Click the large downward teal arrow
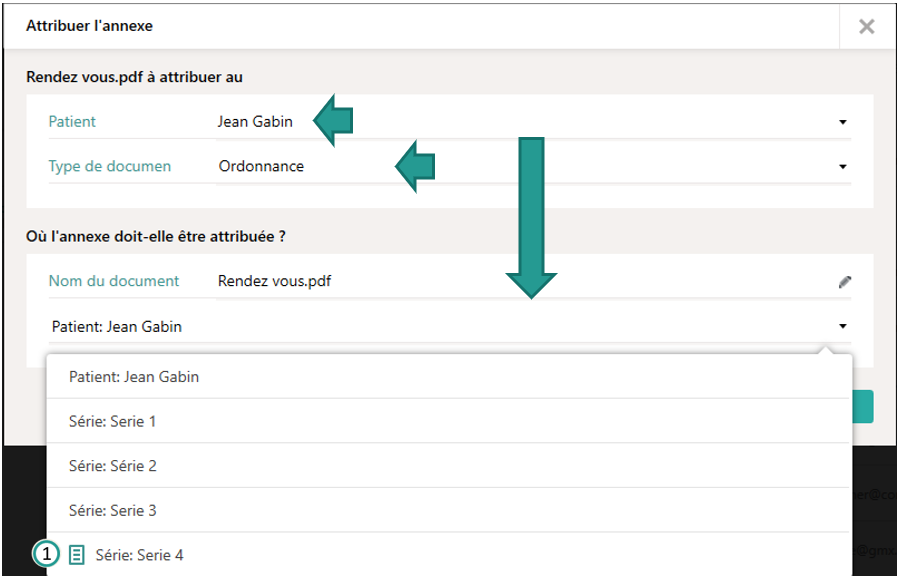This screenshot has height=578, width=900. 531,218
